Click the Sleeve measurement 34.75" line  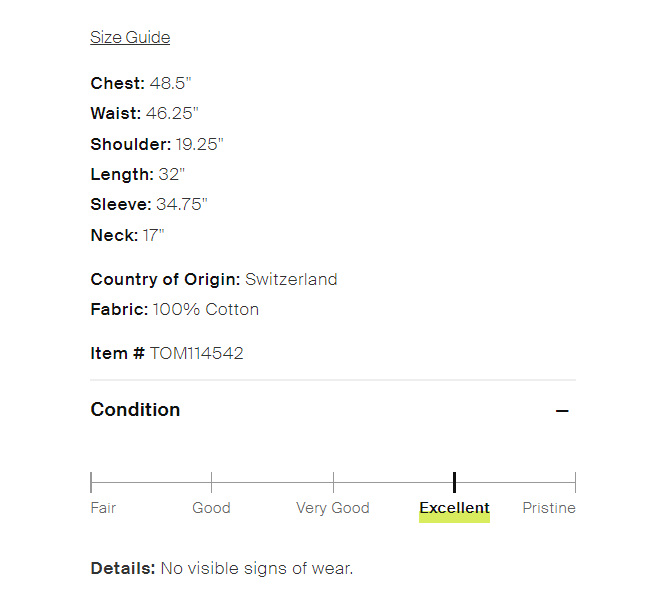149,204
